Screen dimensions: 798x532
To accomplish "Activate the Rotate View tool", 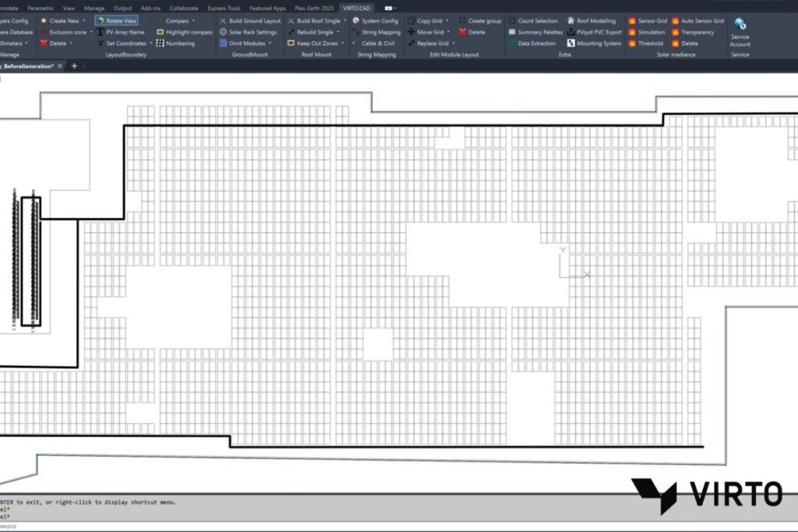I will pyautogui.click(x=117, y=21).
